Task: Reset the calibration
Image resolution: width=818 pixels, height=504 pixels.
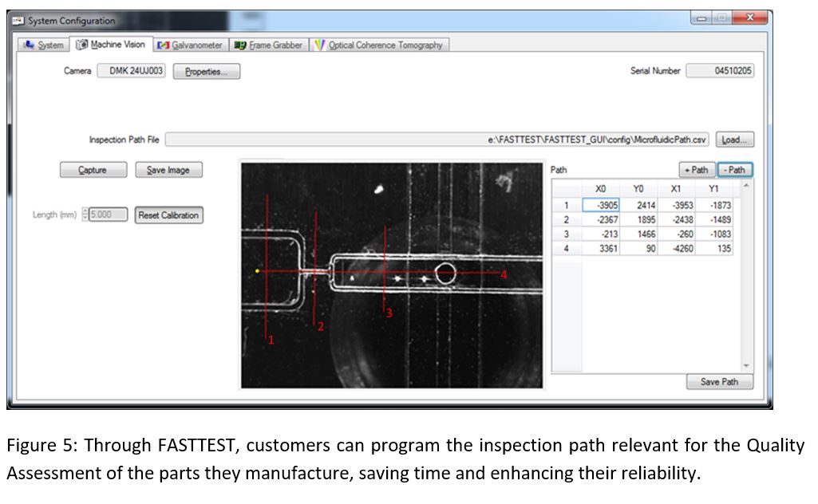Action: (x=168, y=215)
